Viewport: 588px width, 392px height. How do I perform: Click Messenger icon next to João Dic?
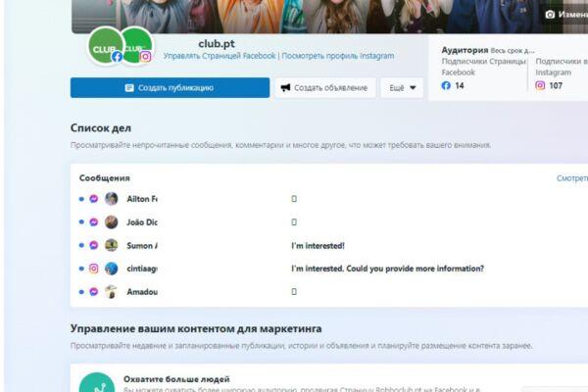pyautogui.click(x=94, y=222)
